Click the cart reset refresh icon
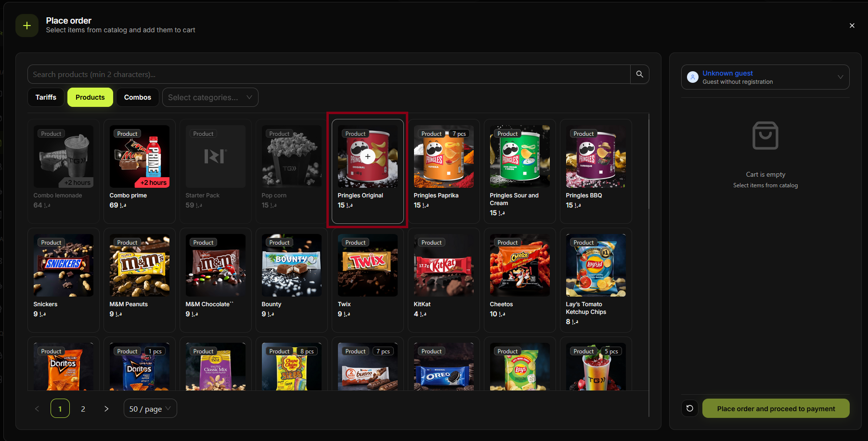The height and width of the screenshot is (441, 868). click(x=689, y=408)
